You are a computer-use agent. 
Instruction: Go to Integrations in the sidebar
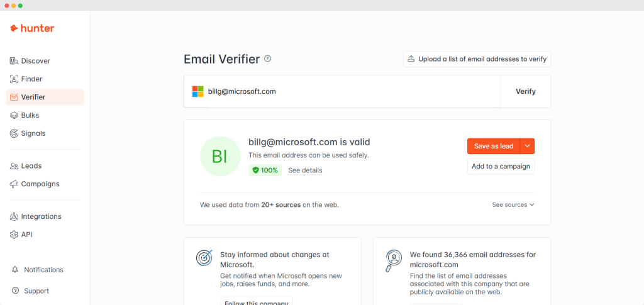tap(41, 216)
